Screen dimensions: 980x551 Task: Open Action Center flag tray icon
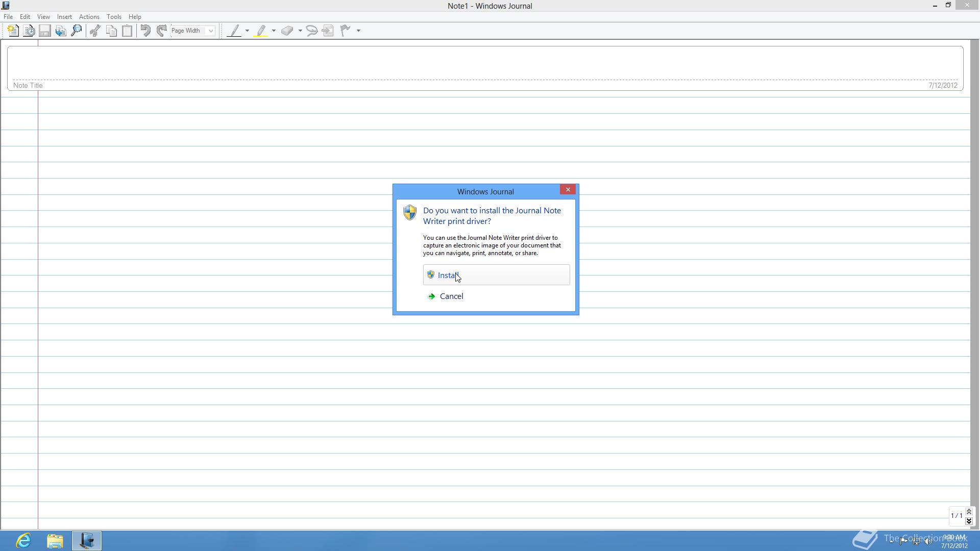point(903,541)
